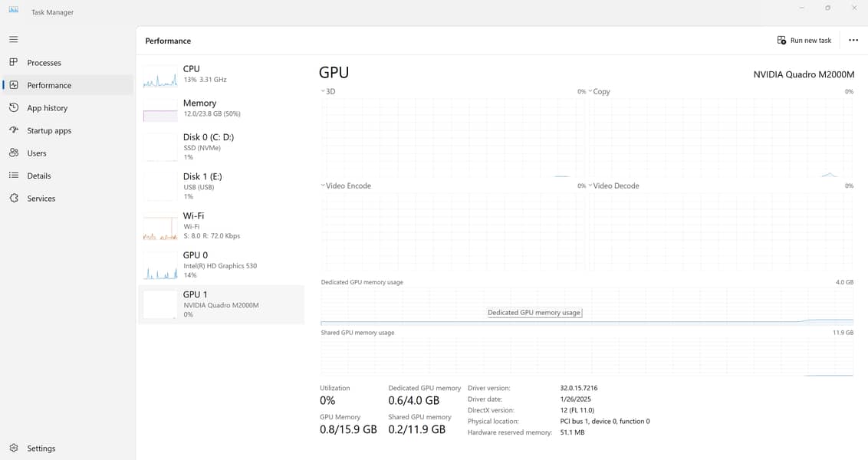This screenshot has height=460, width=868.
Task: Open the 3D graph engine dropdown
Action: 327,91
